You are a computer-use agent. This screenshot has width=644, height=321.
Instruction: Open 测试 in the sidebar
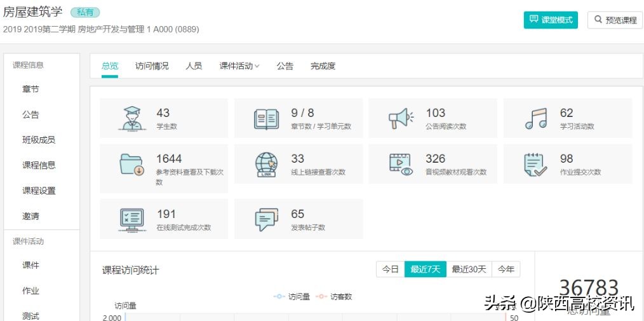(30, 316)
